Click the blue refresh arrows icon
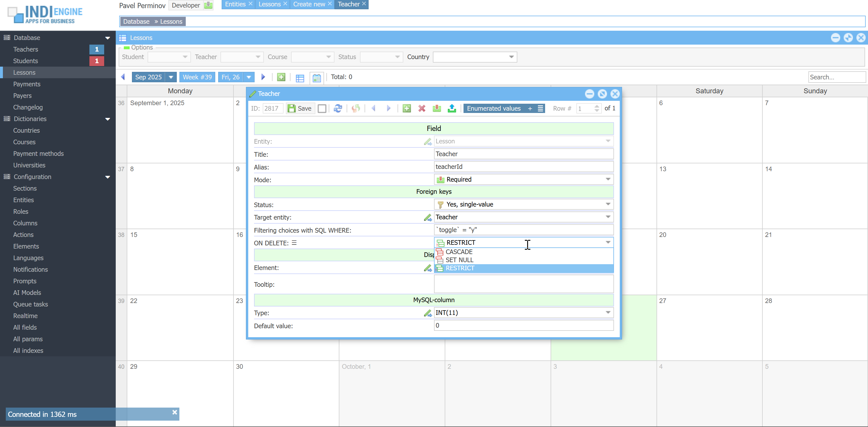Viewport: 868px width, 427px height. [x=338, y=108]
